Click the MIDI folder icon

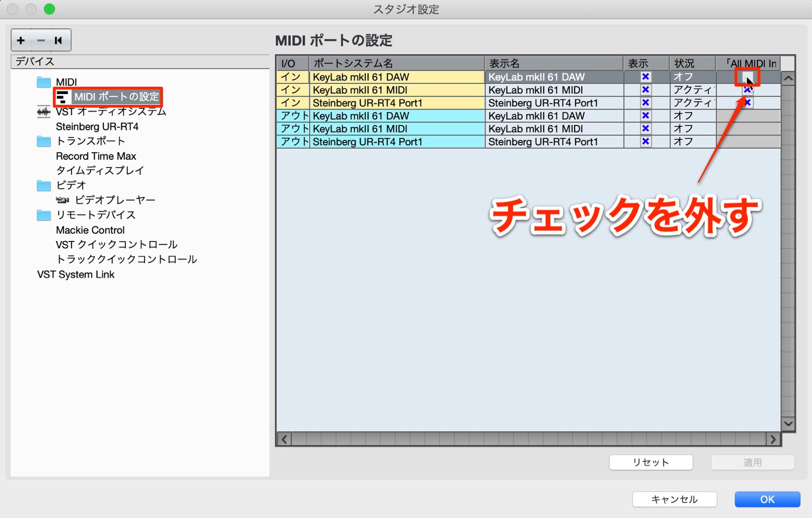pos(44,82)
